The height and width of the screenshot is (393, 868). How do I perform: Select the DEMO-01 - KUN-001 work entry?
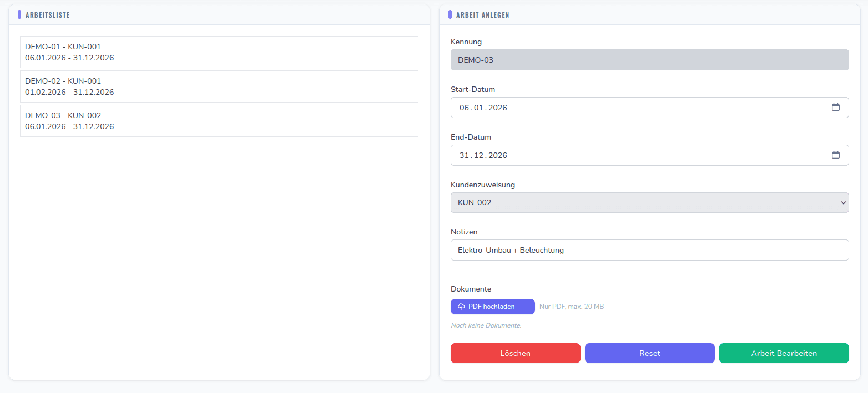tap(219, 52)
